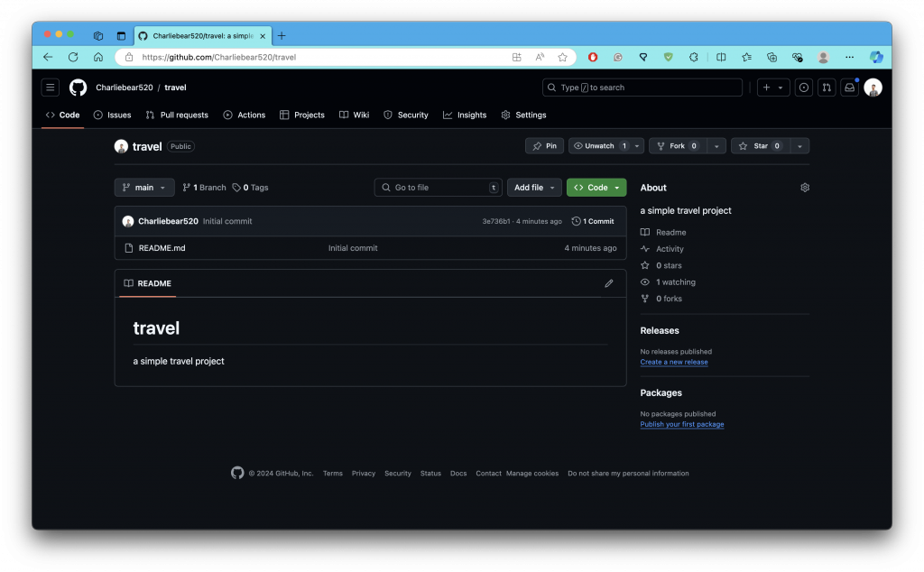Select the README tab in file viewer

tap(147, 283)
